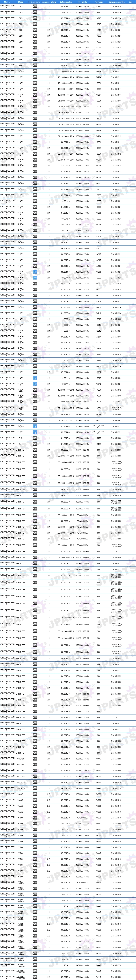This screenshot has height=980, width=136.
Task: Click the 'SLC' model cell
Action: [21, 438]
